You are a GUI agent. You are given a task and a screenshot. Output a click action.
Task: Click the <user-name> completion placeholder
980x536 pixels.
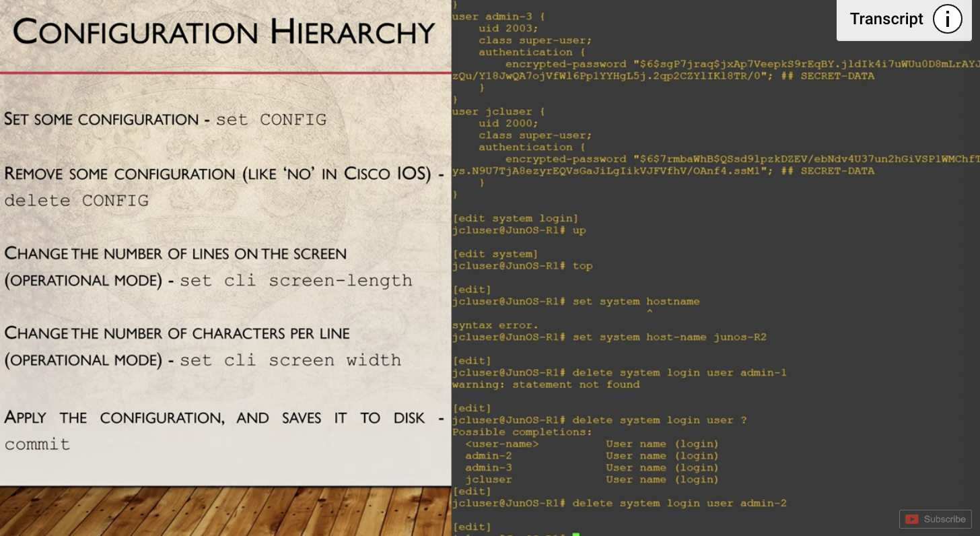click(x=503, y=444)
